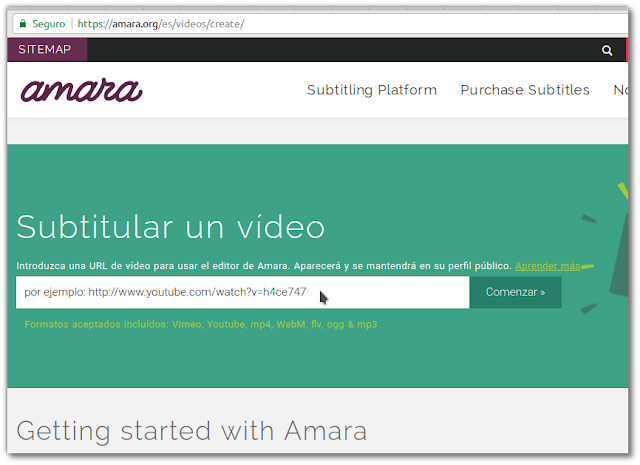The width and height of the screenshot is (640, 465).
Task: Click the Amara logo
Action: (81, 90)
